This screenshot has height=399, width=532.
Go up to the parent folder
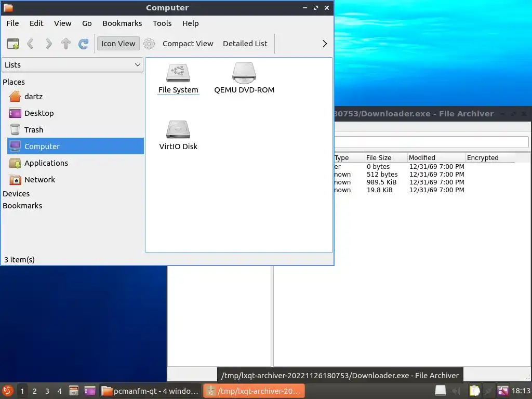66,44
